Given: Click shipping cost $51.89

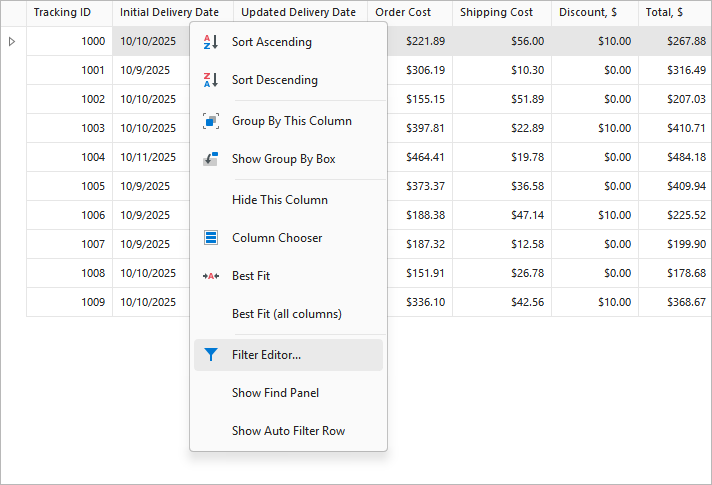Looking at the screenshot, I should (x=502, y=99).
